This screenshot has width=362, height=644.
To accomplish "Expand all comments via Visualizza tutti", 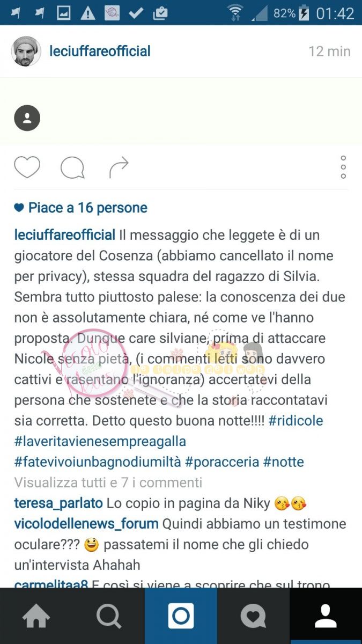I will coord(108,482).
